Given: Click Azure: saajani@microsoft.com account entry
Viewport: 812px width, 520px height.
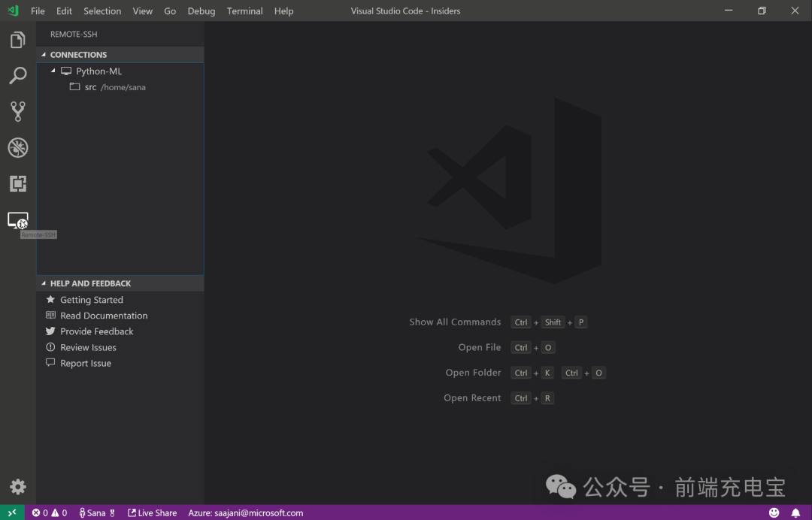Looking at the screenshot, I should [245, 512].
